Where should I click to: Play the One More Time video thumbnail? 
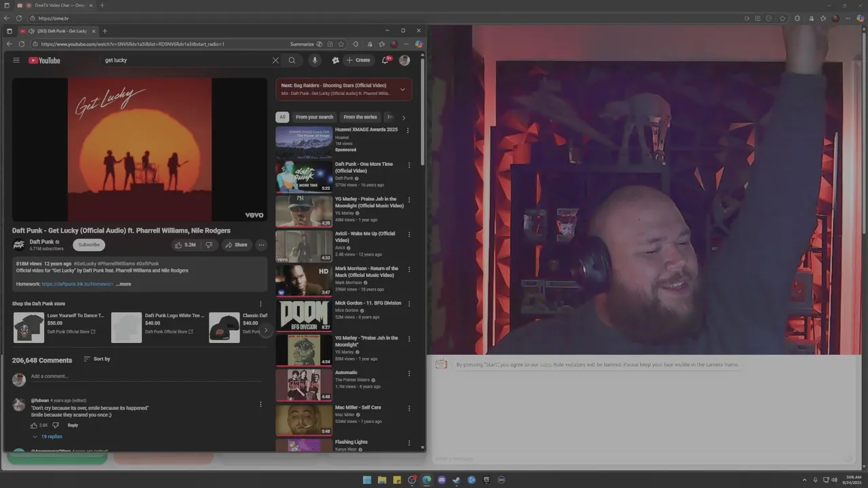tap(304, 176)
